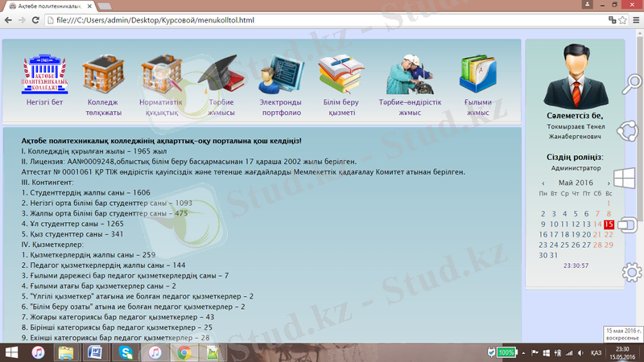This screenshot has width=644, height=362.
Task: Open Skype from the taskbar
Action: click(x=126, y=352)
